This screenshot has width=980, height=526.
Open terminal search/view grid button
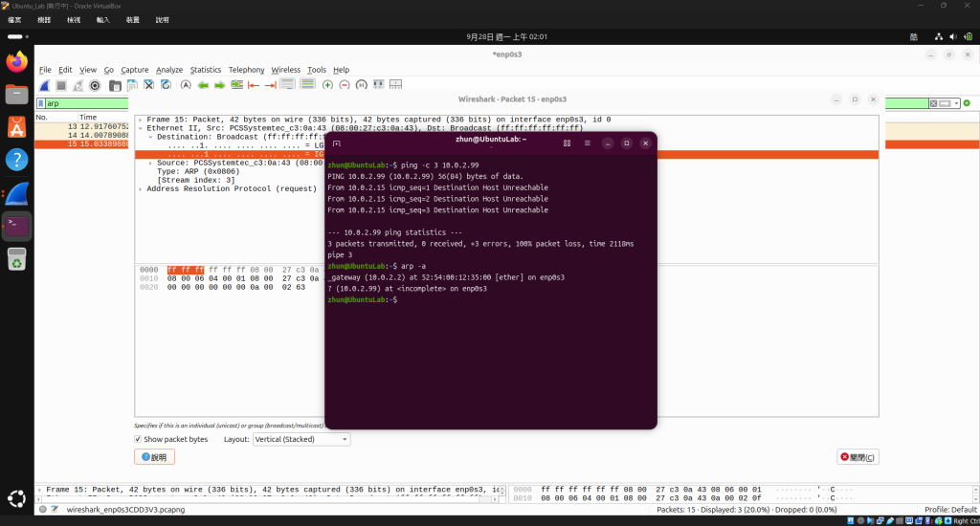pyautogui.click(x=567, y=143)
